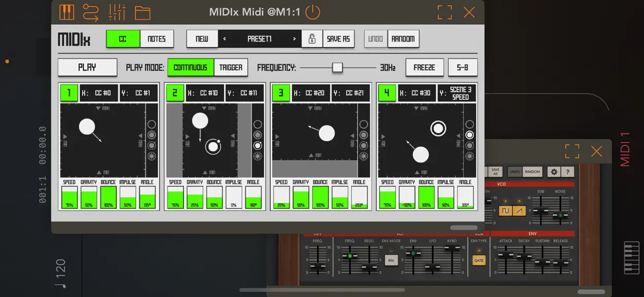Screen dimensions: 644x297
Task: Toggle pad 4 enable button
Action: (387, 93)
